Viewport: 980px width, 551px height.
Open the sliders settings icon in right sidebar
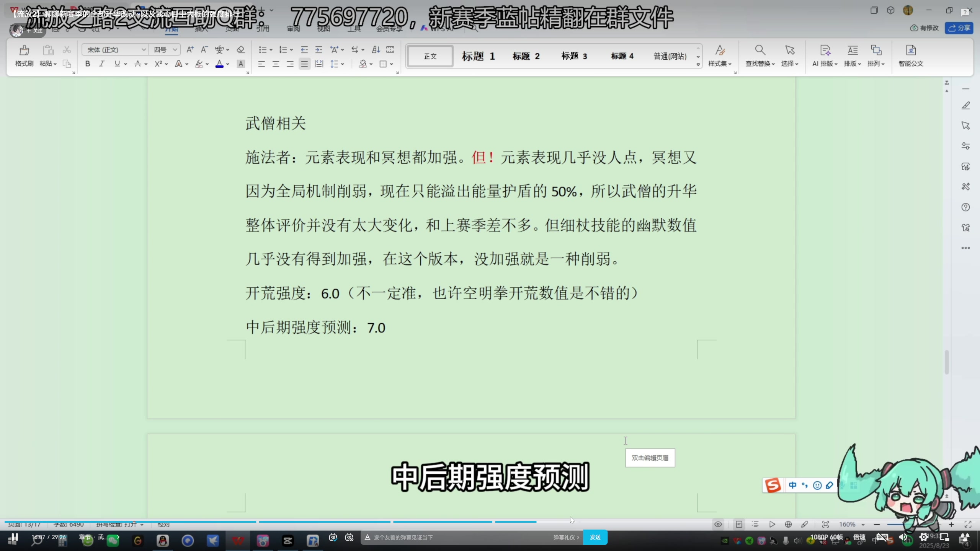pos(965,146)
